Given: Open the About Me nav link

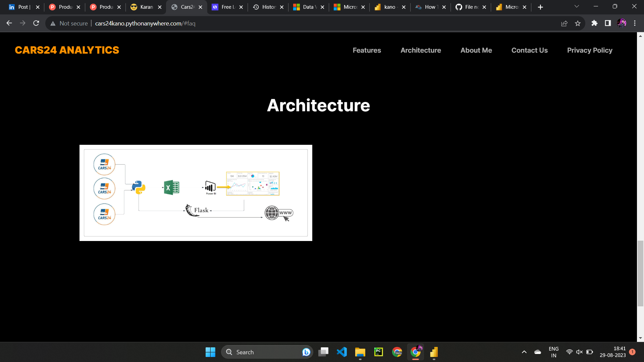Looking at the screenshot, I should coord(476,50).
